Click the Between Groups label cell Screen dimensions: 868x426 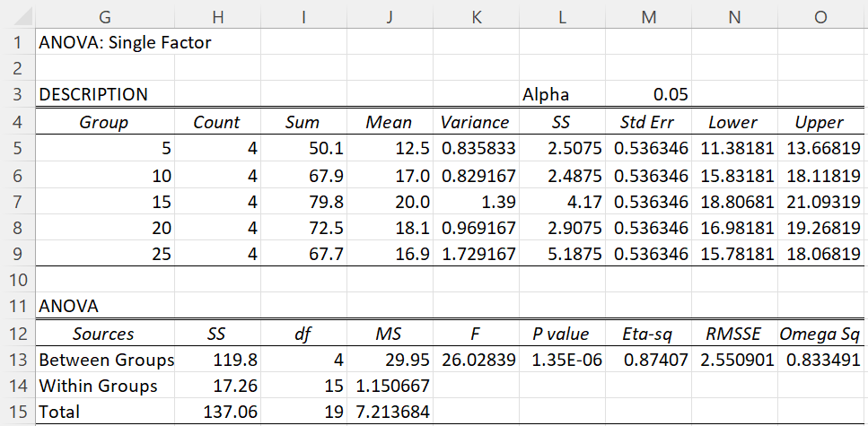pos(105,360)
